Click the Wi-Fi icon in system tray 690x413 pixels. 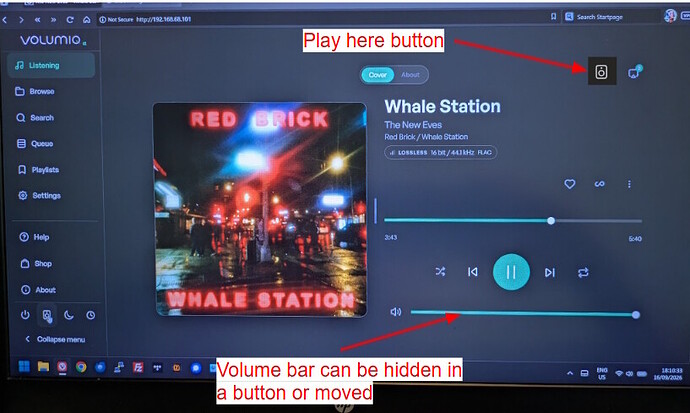pos(619,374)
